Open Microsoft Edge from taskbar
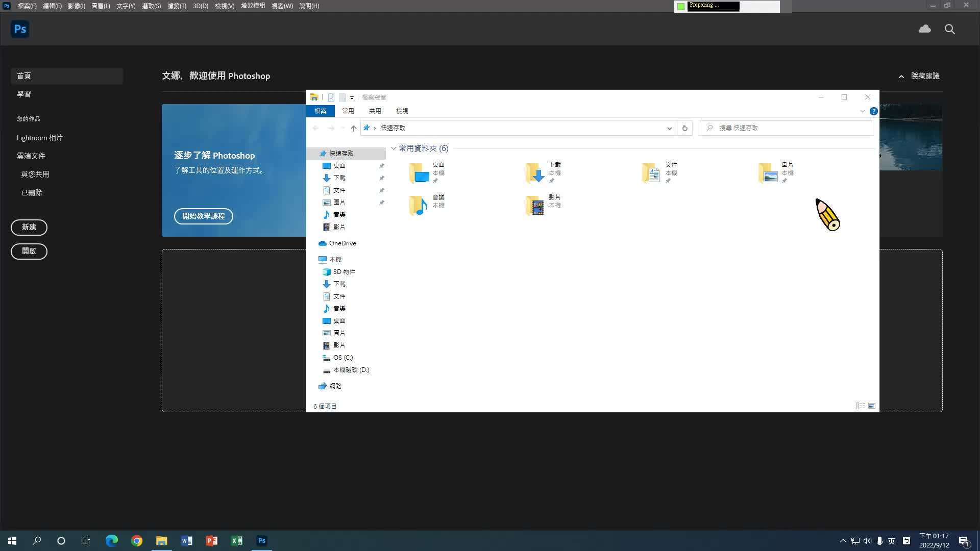 click(111, 541)
